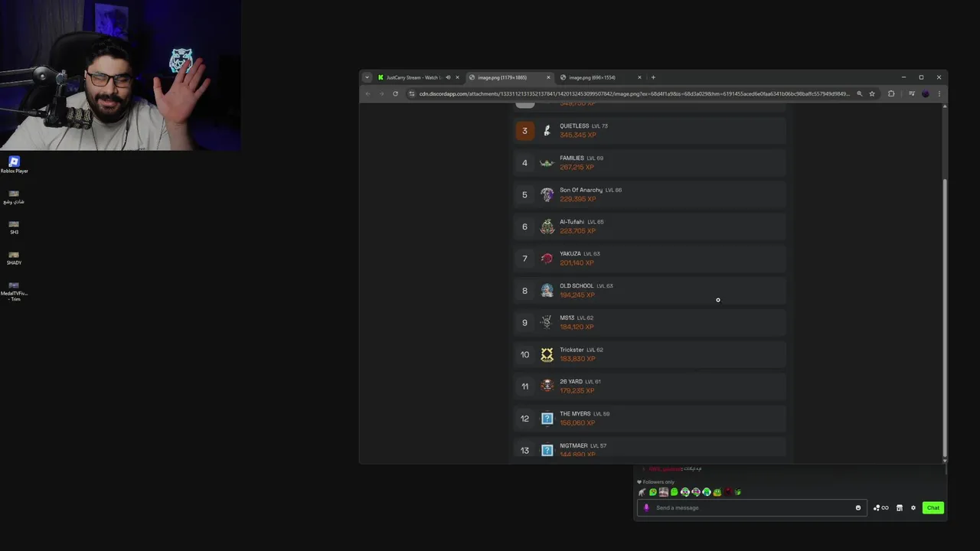
Task: Open the zoom magnifier in address bar
Action: 859,93
